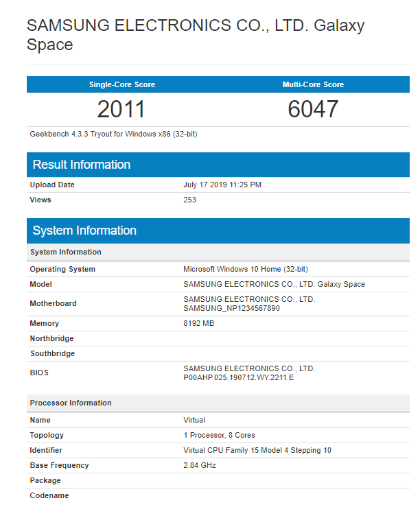The height and width of the screenshot is (507, 420).
Task: Click the Result Information section header
Action: [x=218, y=165]
